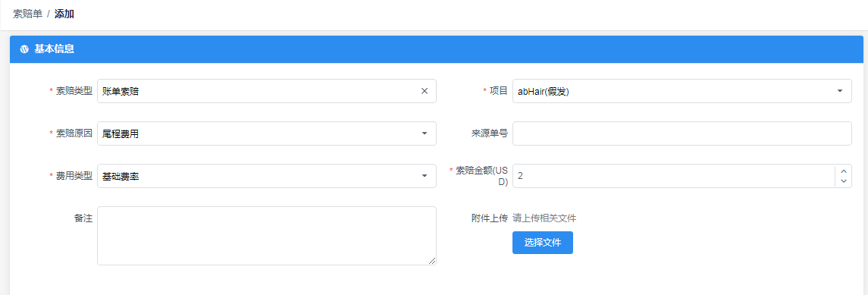868x295 pixels.
Task: Go to 索赔单 via the breadcrumb link
Action: (28, 14)
